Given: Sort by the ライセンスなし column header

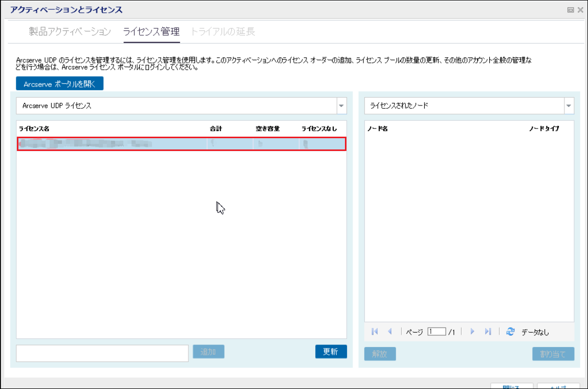Looking at the screenshot, I should point(319,128).
